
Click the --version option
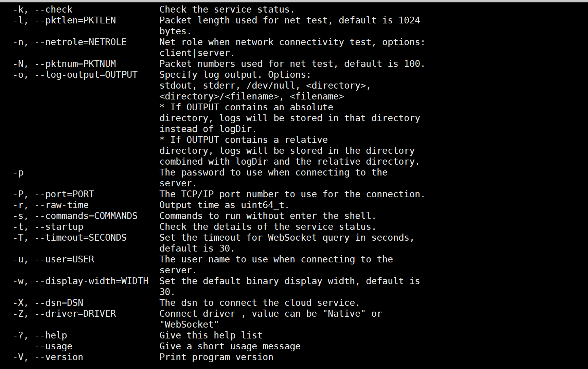[x=59, y=357]
